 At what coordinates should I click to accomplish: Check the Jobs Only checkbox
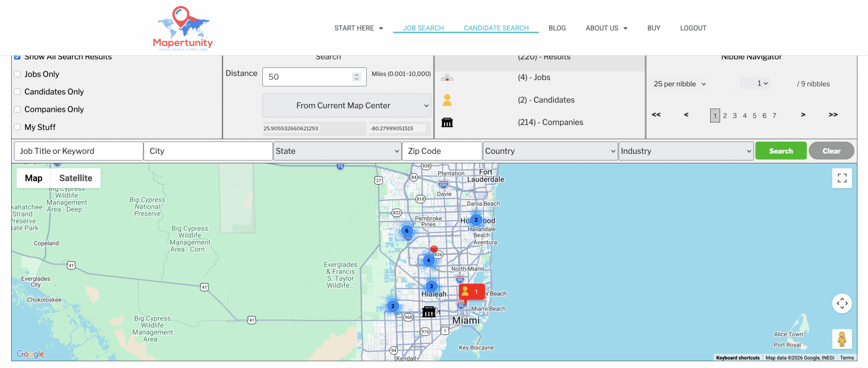(x=18, y=74)
